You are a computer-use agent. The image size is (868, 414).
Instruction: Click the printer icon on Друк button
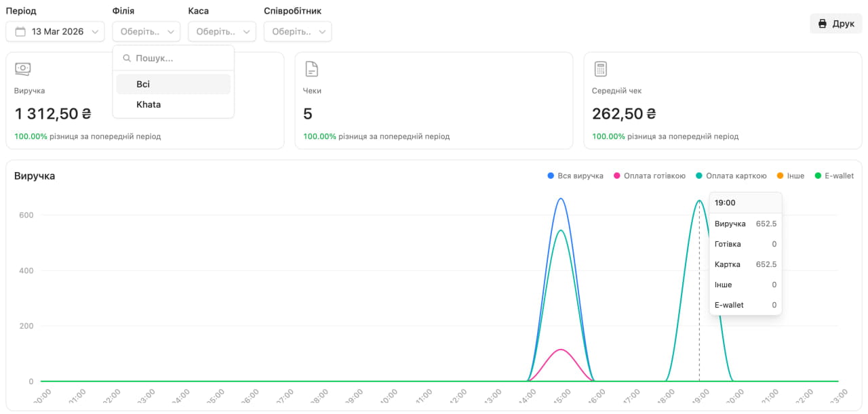coord(823,24)
